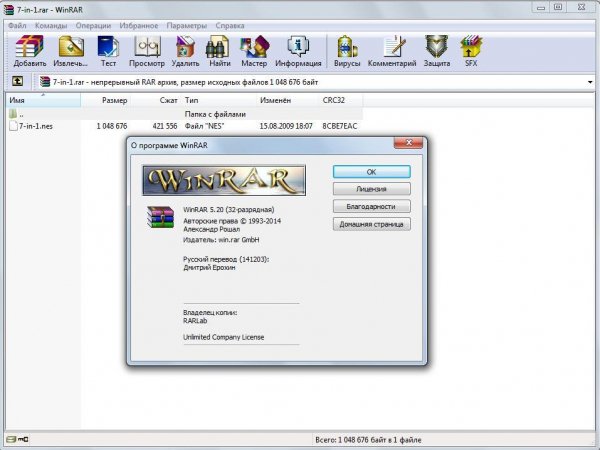
Task: Click the WinRAR books icon in the About dialog
Action: (160, 217)
